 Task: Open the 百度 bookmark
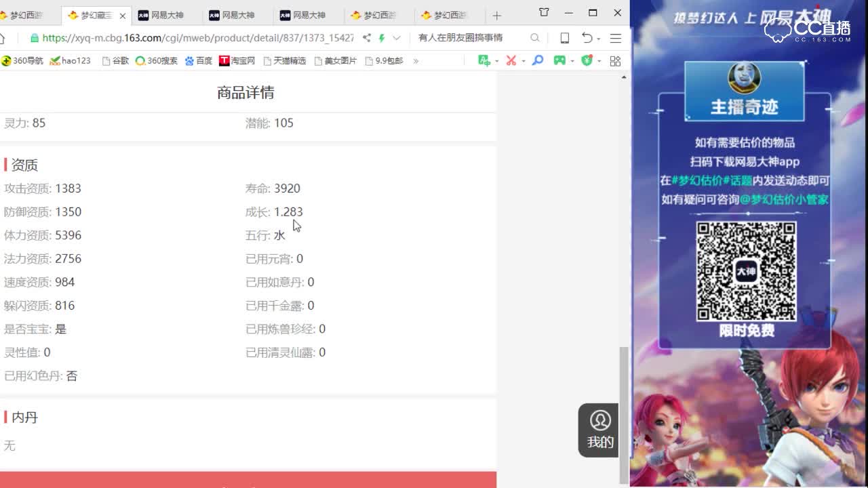pos(199,61)
